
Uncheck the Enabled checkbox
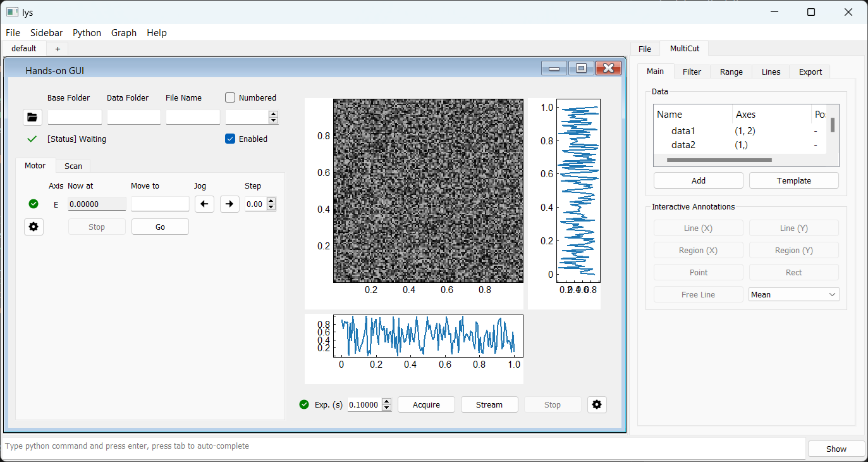coord(231,139)
